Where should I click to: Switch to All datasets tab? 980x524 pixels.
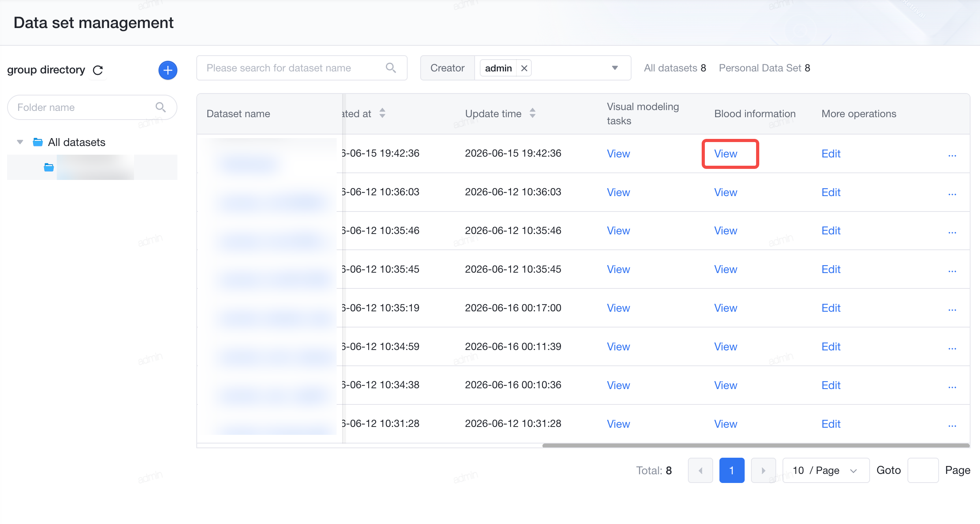(x=675, y=68)
